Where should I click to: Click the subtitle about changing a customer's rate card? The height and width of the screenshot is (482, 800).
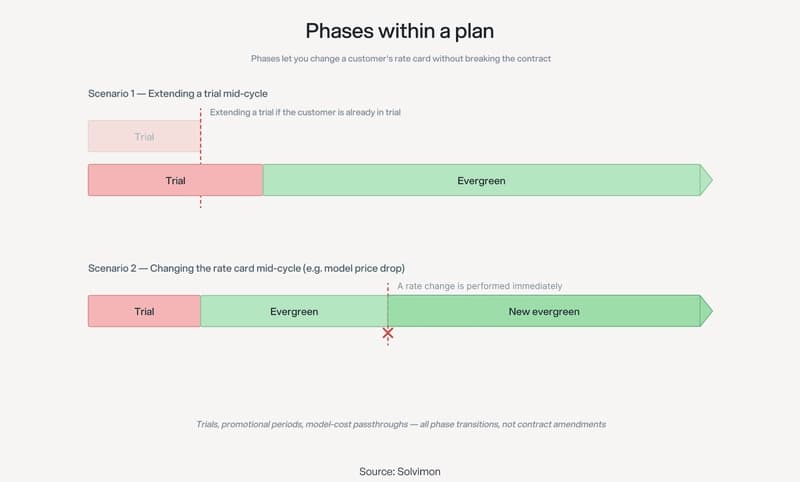[x=401, y=59]
